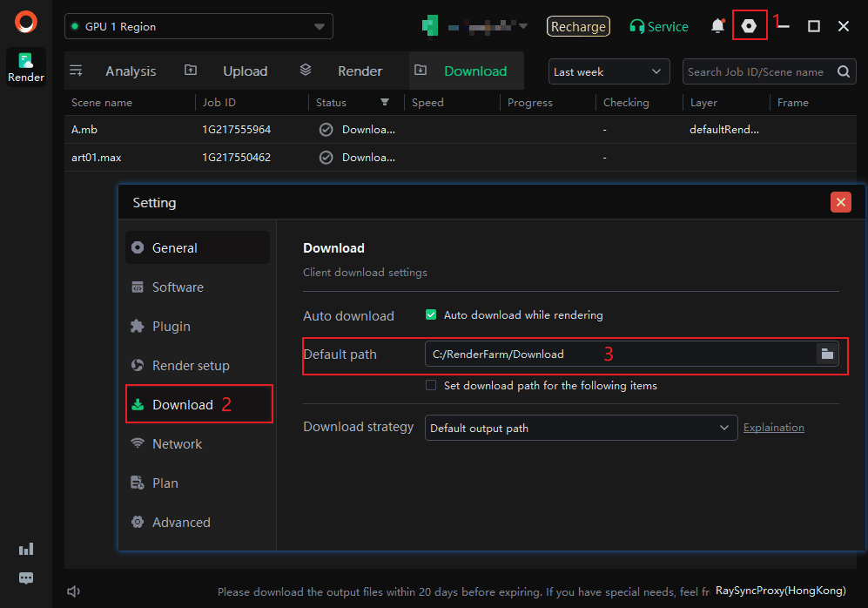Disable Auto download while rendering checkbox
This screenshot has height=608, width=868.
(x=431, y=315)
